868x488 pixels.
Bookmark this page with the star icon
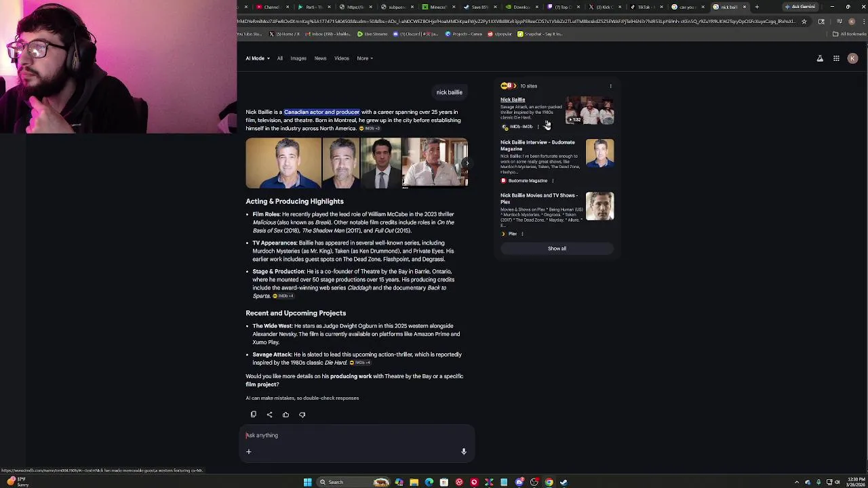(x=804, y=22)
